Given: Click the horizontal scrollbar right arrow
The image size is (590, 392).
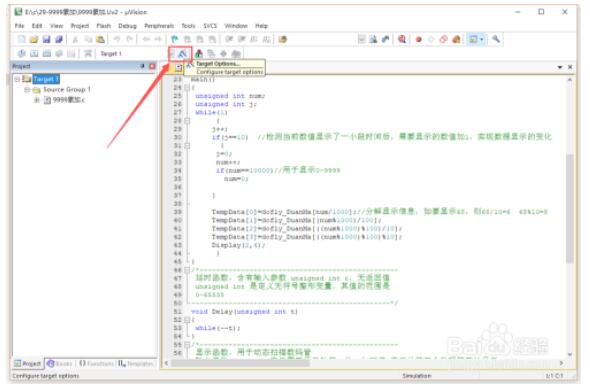Looking at the screenshot, I should [561, 363].
